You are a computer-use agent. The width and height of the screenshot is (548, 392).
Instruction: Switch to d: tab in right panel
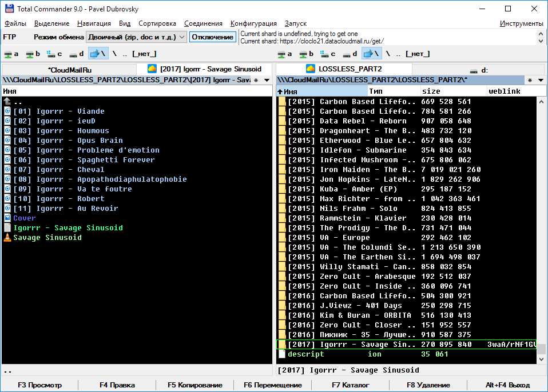[x=478, y=70]
